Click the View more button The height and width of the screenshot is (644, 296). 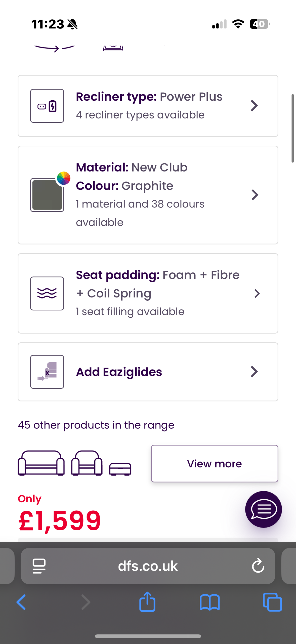point(214,463)
